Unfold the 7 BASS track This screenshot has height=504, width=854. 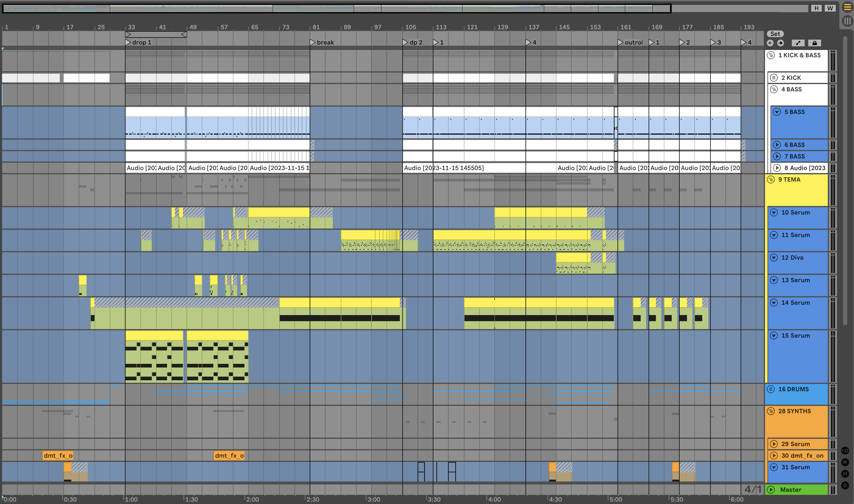777,156
